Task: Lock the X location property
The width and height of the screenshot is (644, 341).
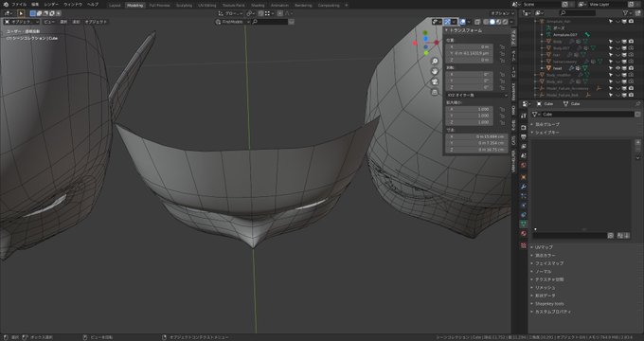Action: coord(502,46)
